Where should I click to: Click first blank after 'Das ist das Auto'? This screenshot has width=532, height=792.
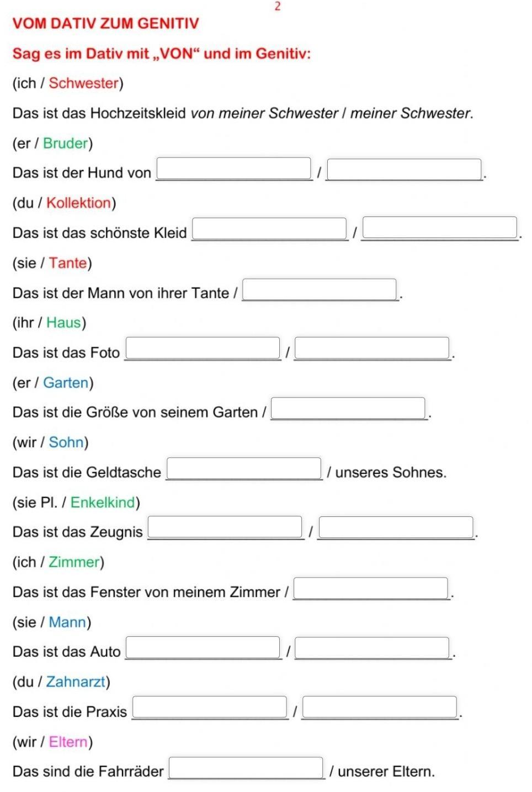(x=203, y=647)
